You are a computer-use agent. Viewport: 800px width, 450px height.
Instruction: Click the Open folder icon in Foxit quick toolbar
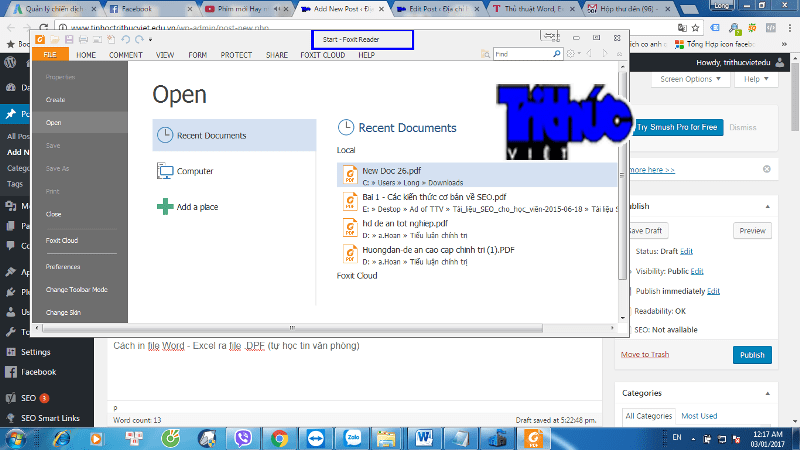[x=55, y=39]
